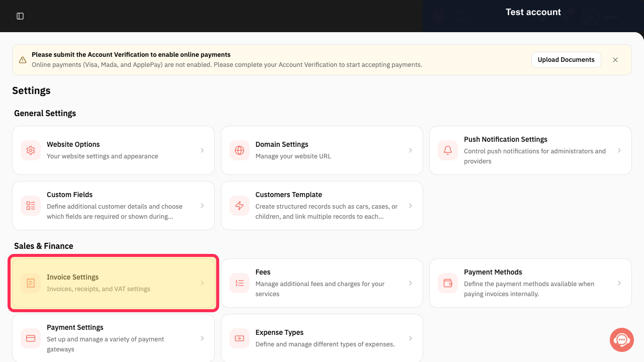Click the Expense Types cash icon
This screenshot has width=644, height=362.
[x=239, y=338]
